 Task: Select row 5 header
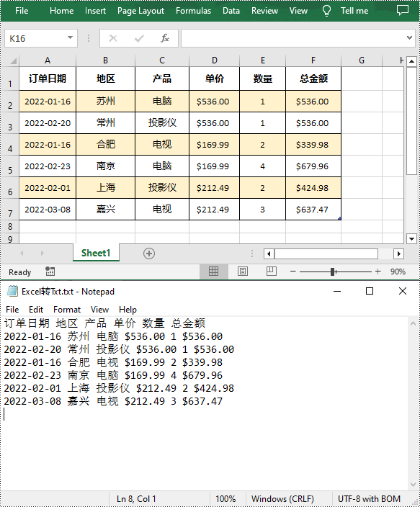[9, 166]
